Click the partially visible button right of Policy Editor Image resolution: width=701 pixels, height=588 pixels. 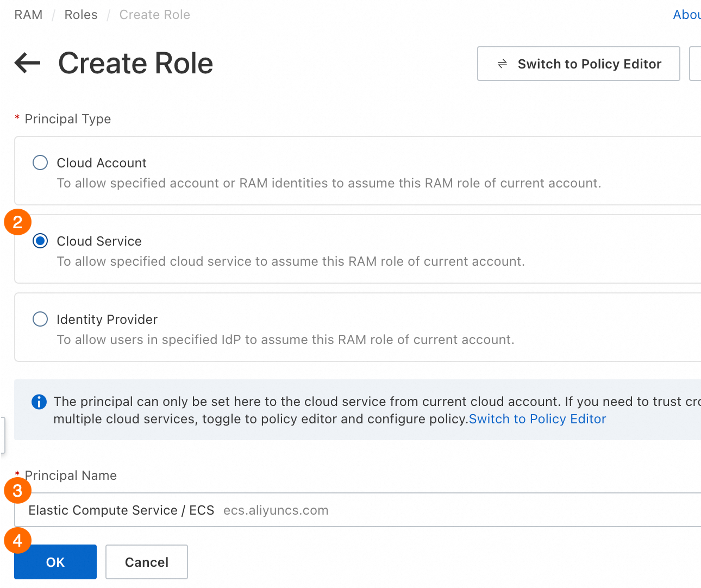click(695, 64)
